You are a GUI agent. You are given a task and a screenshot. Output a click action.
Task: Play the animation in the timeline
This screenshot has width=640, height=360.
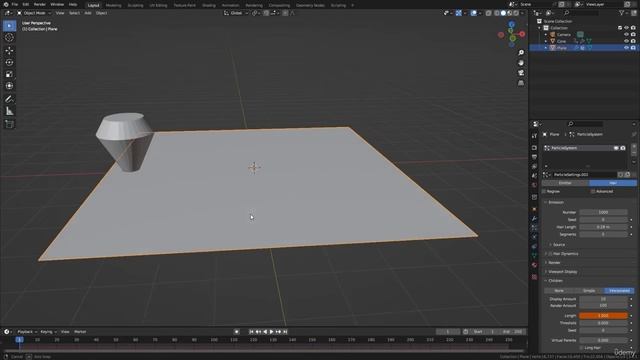coord(271,332)
